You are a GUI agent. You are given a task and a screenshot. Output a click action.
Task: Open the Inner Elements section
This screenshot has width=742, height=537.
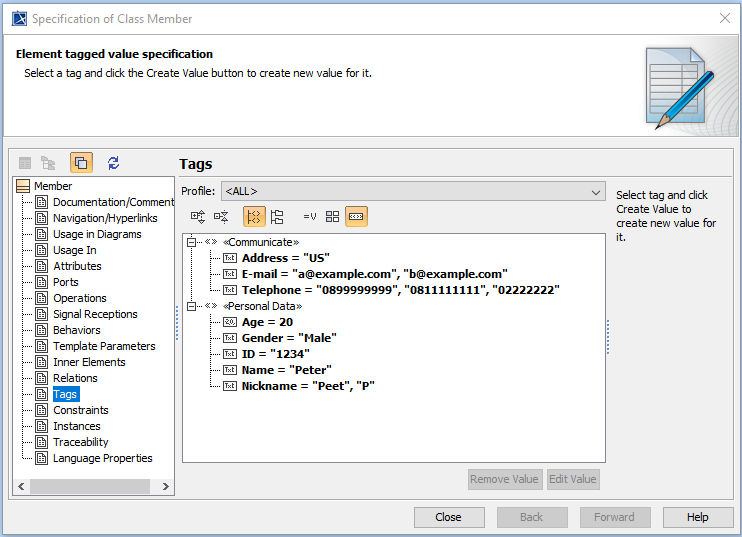click(x=89, y=362)
